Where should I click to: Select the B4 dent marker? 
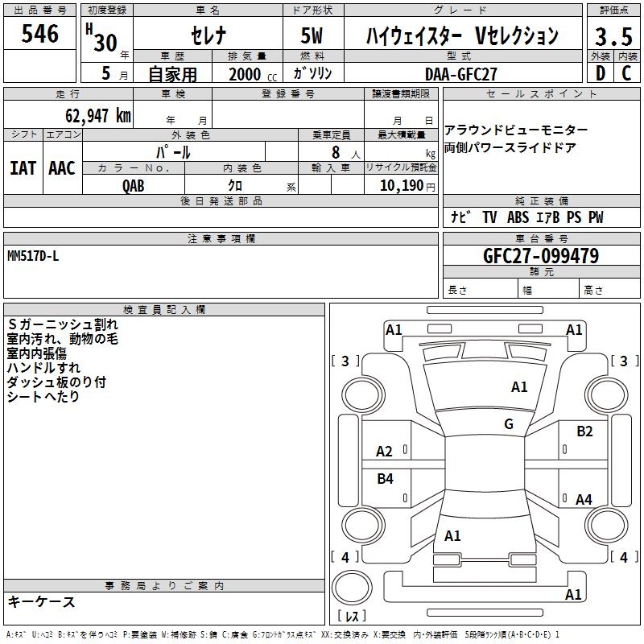[385, 479]
